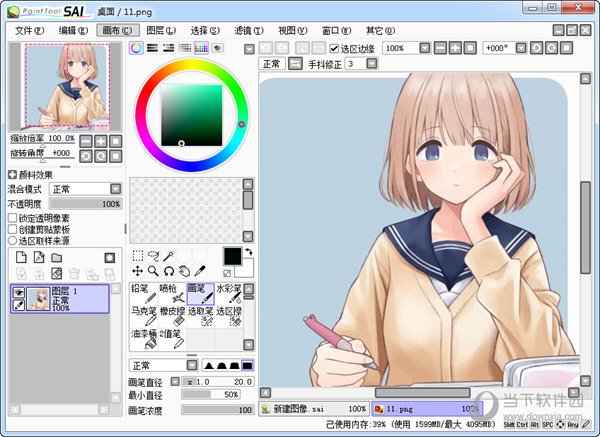The width and height of the screenshot is (600, 437).
Task: Enable 创建剪贴蒙板 checkbox
Action: point(13,229)
